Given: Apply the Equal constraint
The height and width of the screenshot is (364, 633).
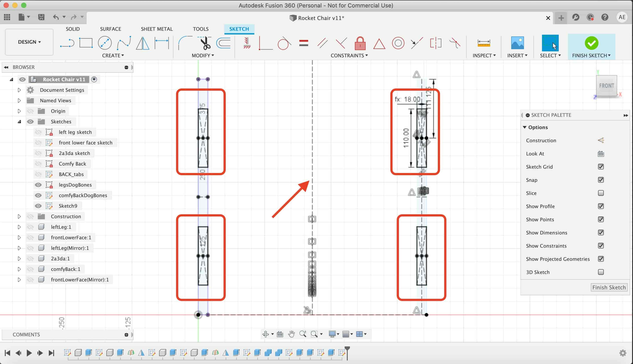Looking at the screenshot, I should 304,43.
